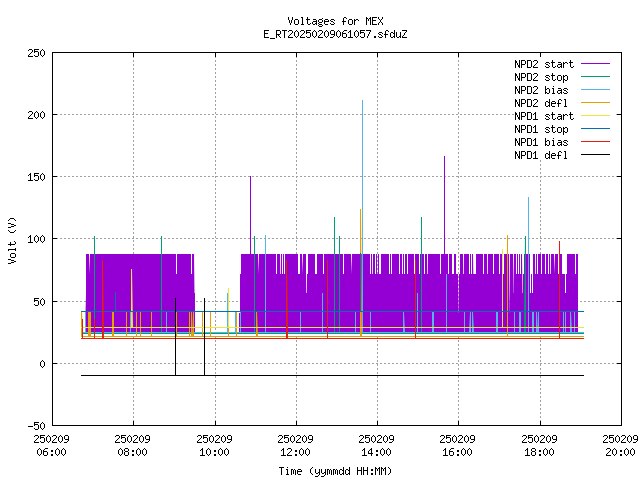This screenshot has height=480, width=640.
Task: Click the 100 y-axis tick value
Action: pos(36,239)
